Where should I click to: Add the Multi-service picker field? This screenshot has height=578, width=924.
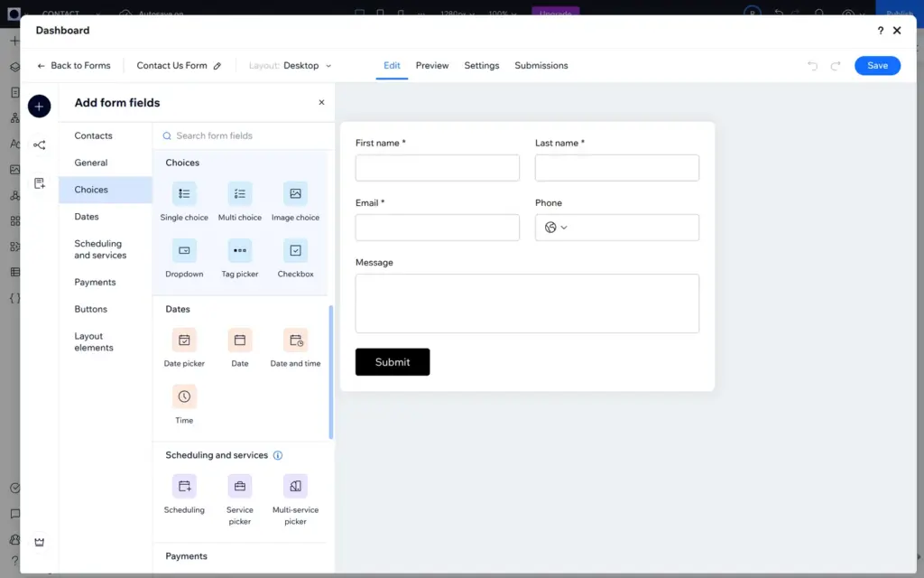coord(295,500)
